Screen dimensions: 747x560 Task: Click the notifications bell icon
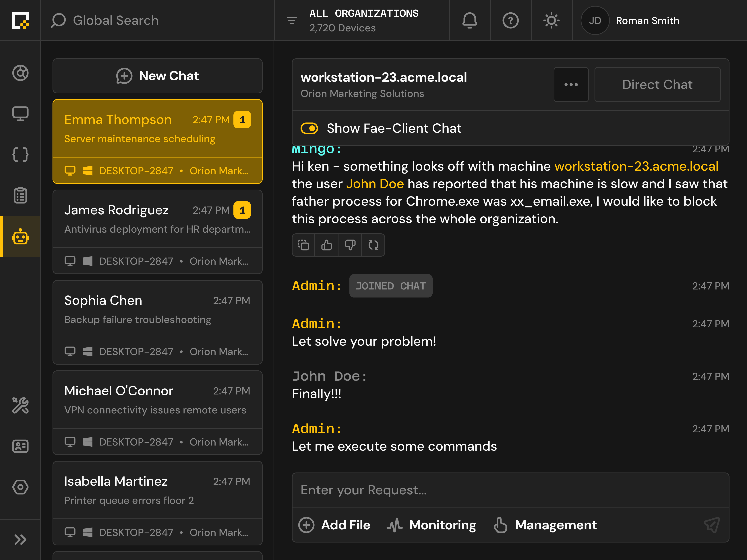[x=470, y=20]
